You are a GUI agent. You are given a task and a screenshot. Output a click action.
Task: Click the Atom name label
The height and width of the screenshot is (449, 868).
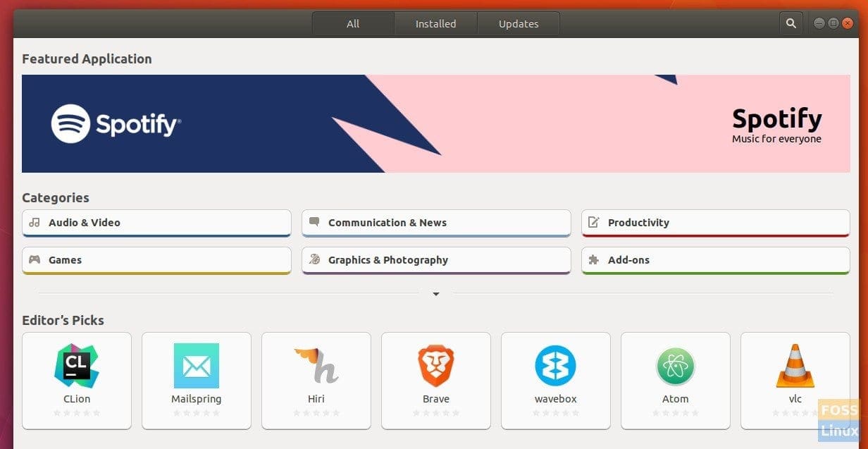676,399
